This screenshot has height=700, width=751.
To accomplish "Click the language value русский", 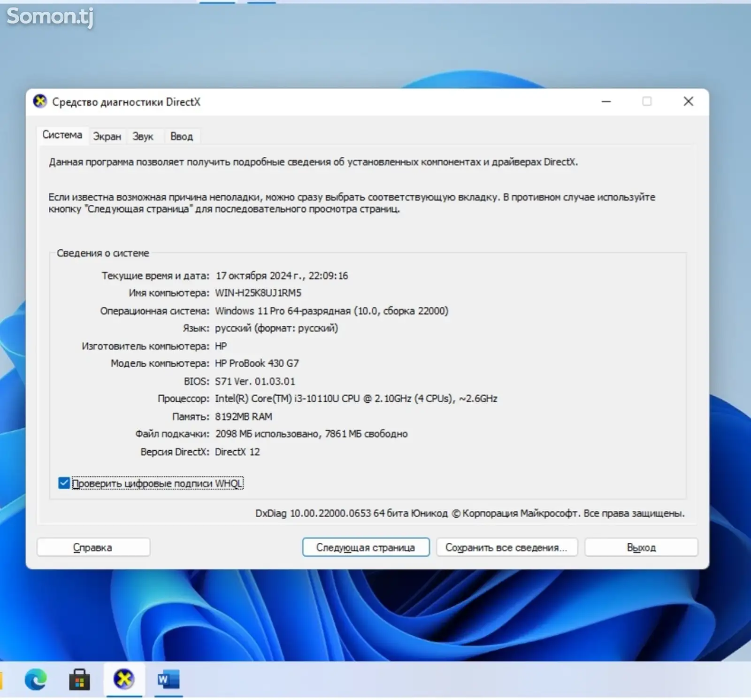I will 276,328.
